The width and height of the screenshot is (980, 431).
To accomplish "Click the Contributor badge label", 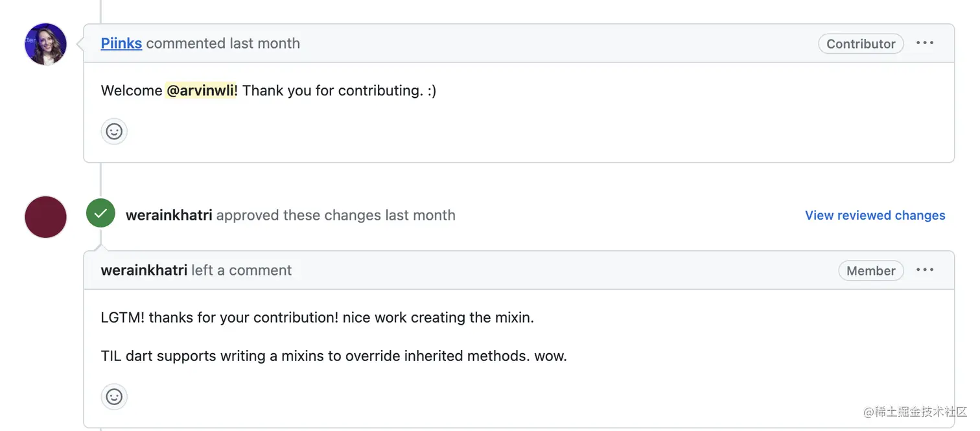I will tap(860, 44).
